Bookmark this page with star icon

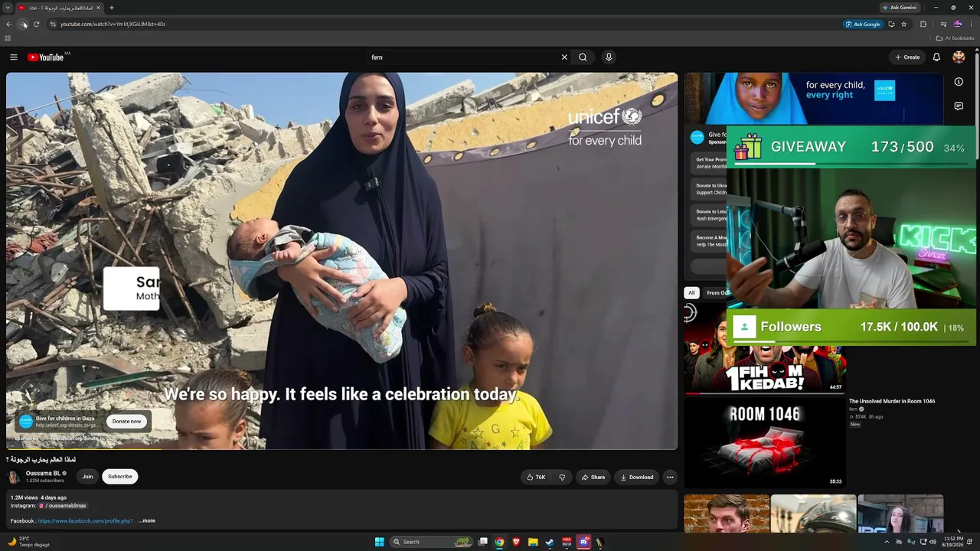[904, 24]
